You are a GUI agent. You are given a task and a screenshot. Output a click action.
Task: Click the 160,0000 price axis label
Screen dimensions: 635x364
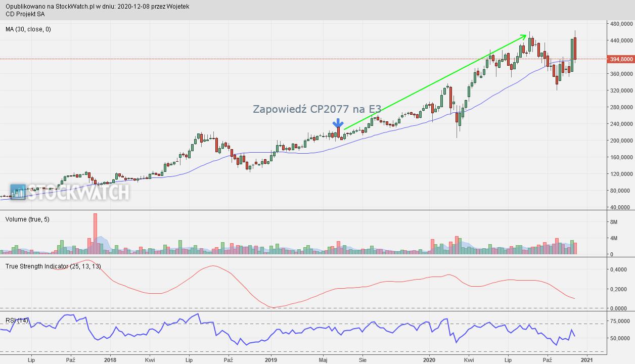point(621,157)
